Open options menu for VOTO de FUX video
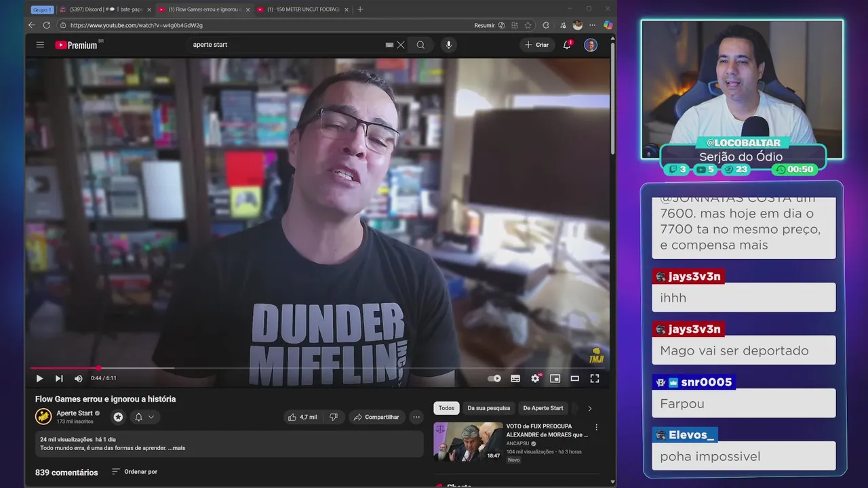Image resolution: width=868 pixels, height=488 pixels. (x=597, y=428)
